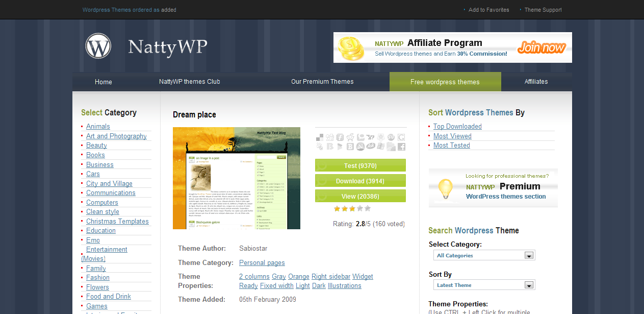Viewport: 644px width, 314px height.
Task: Open the Premium WordPress themes section banner
Action: click(x=493, y=188)
